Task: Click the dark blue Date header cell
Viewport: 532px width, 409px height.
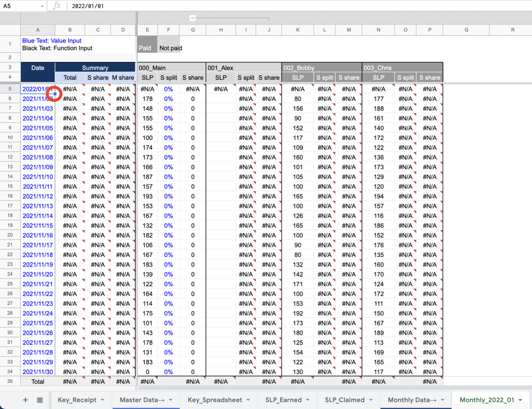Action: coord(38,72)
